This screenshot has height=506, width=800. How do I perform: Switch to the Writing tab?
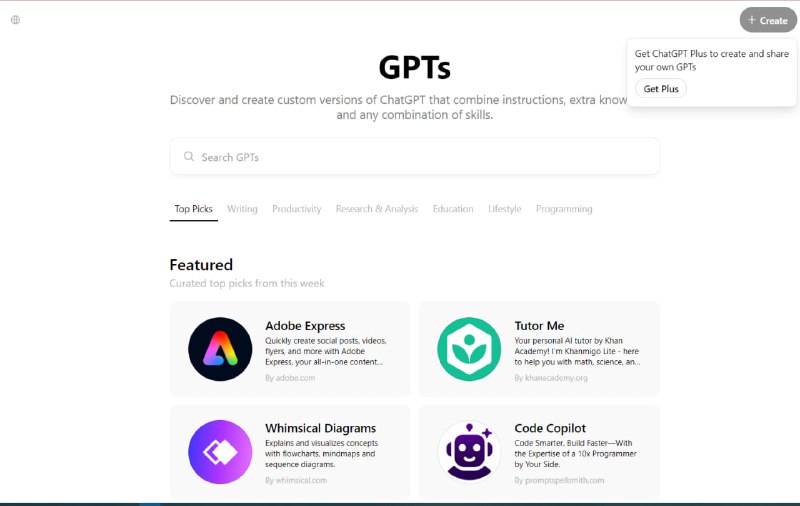pyautogui.click(x=242, y=209)
